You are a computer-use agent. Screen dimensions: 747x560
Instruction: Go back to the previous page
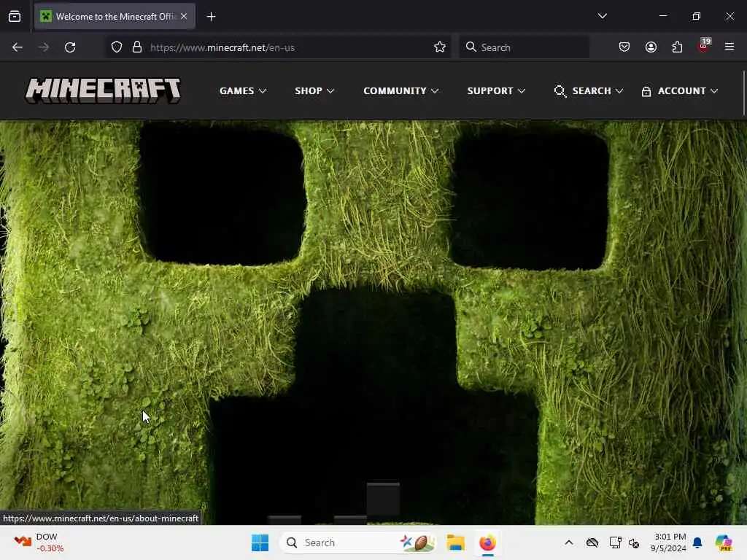tap(18, 47)
